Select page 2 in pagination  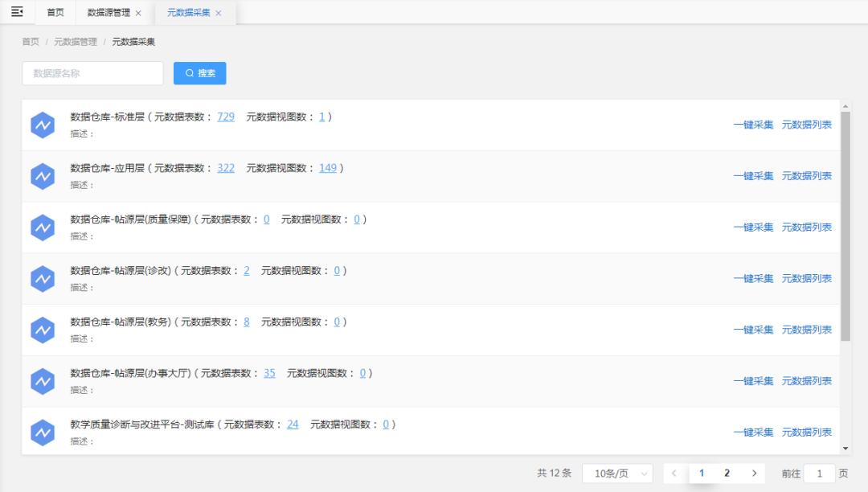(727, 474)
